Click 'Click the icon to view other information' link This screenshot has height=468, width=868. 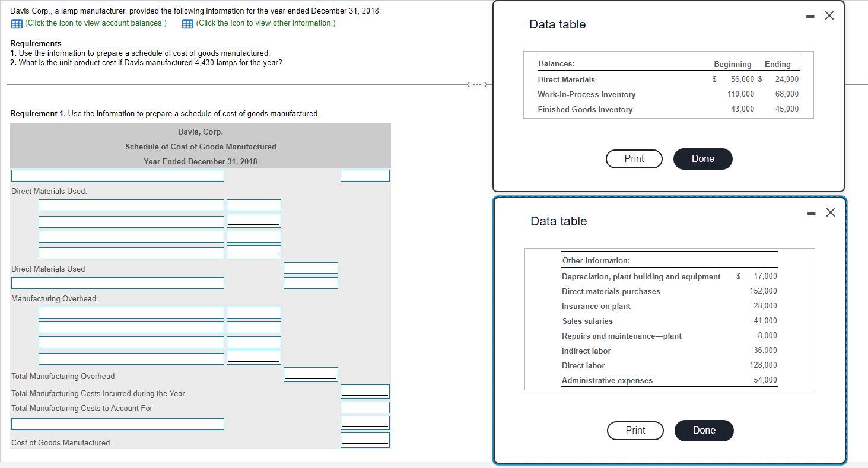click(x=266, y=23)
